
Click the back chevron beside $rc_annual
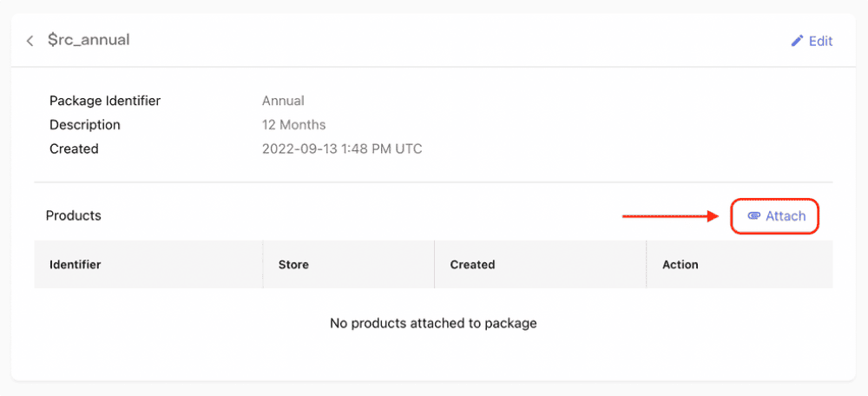(x=30, y=41)
